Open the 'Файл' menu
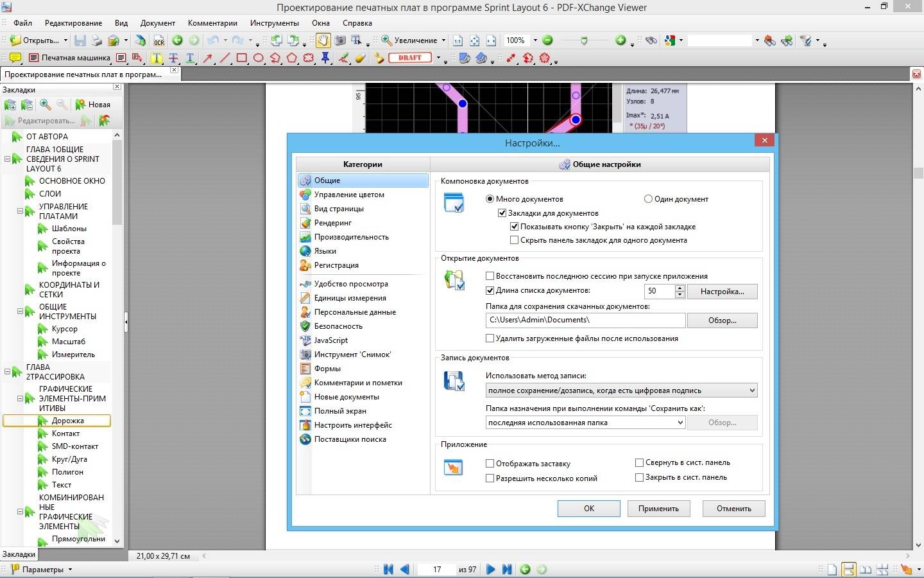The height and width of the screenshot is (578, 924). coord(22,23)
